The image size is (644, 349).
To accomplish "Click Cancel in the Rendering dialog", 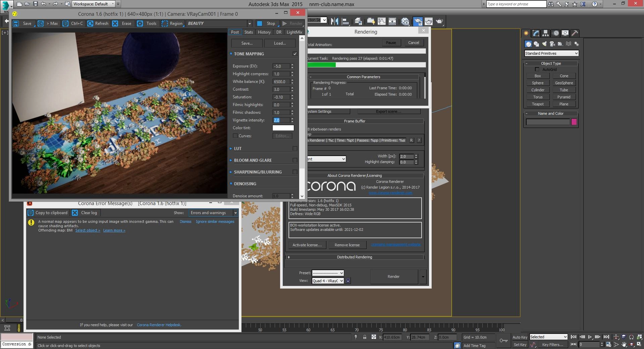I will [x=414, y=43].
